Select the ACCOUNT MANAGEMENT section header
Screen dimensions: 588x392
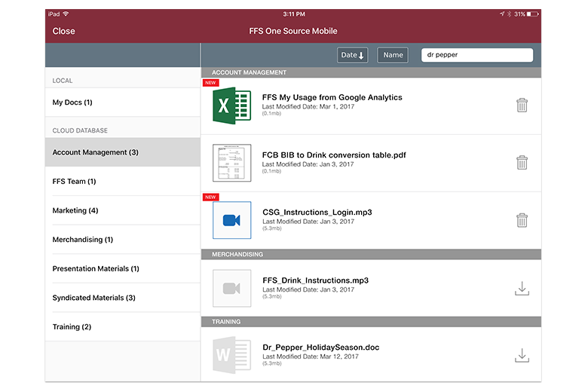371,72
